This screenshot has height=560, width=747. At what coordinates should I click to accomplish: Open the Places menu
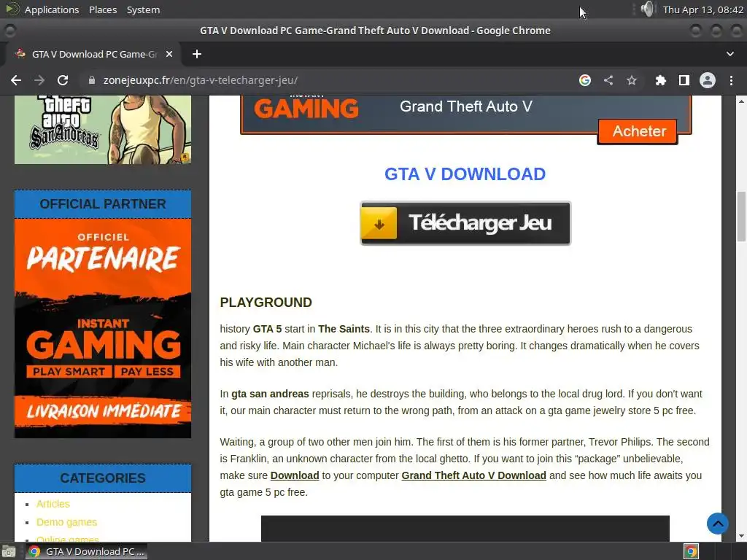pos(103,9)
